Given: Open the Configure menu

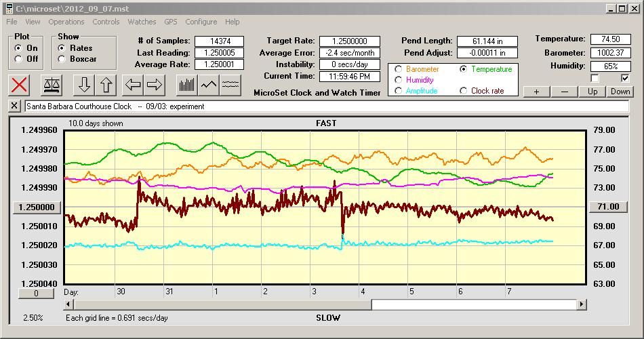Looking at the screenshot, I should pos(201,22).
